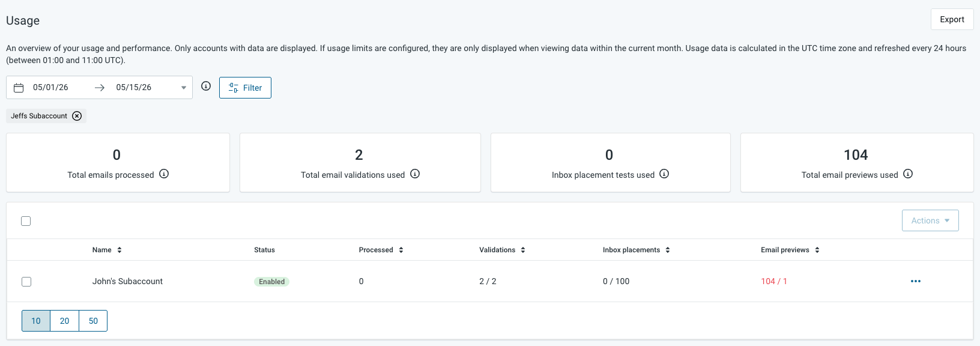Click the Usage page heading
The image size is (980, 346).
23,20
